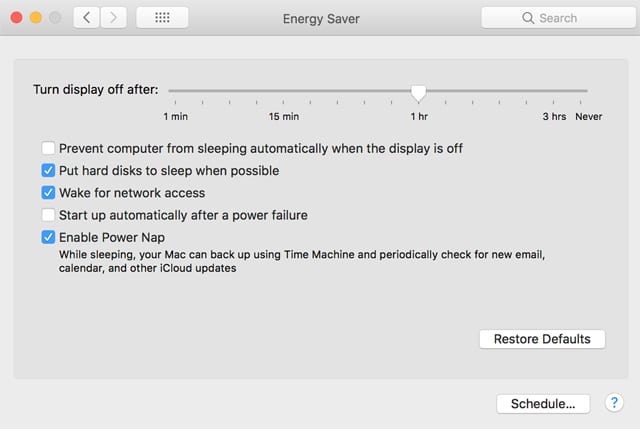Viewport: 640px width, 429px height.
Task: Click the display off slider thumb
Action: [419, 92]
